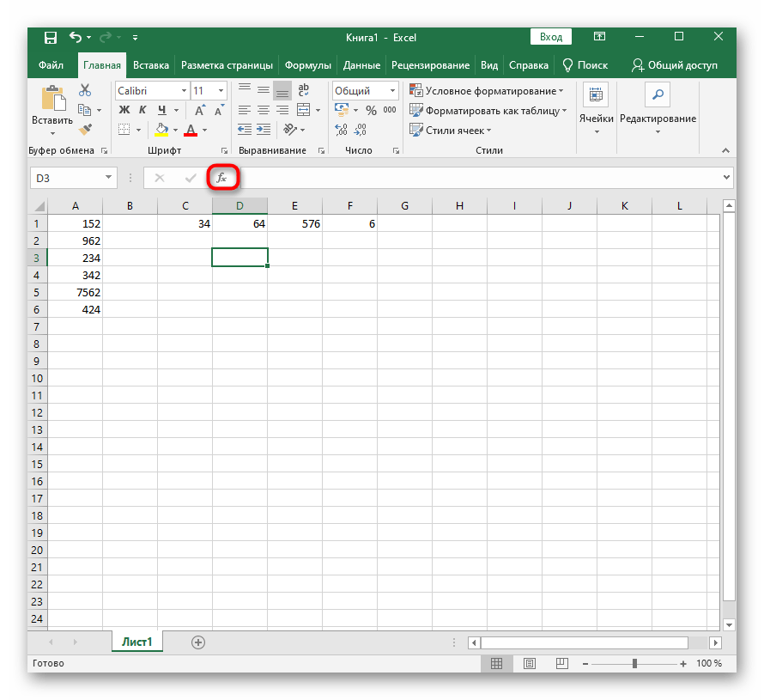Click the Decrease decimal icon
The width and height of the screenshot is (764, 700).
click(360, 130)
